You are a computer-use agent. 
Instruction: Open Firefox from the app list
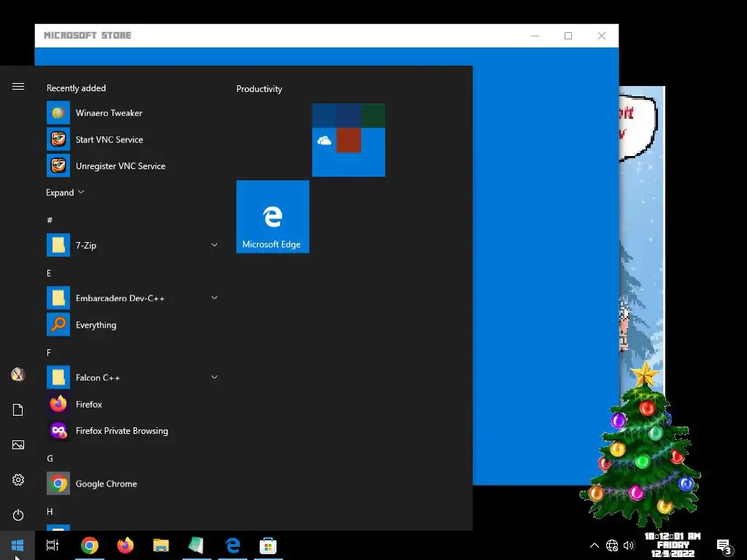pos(132,404)
